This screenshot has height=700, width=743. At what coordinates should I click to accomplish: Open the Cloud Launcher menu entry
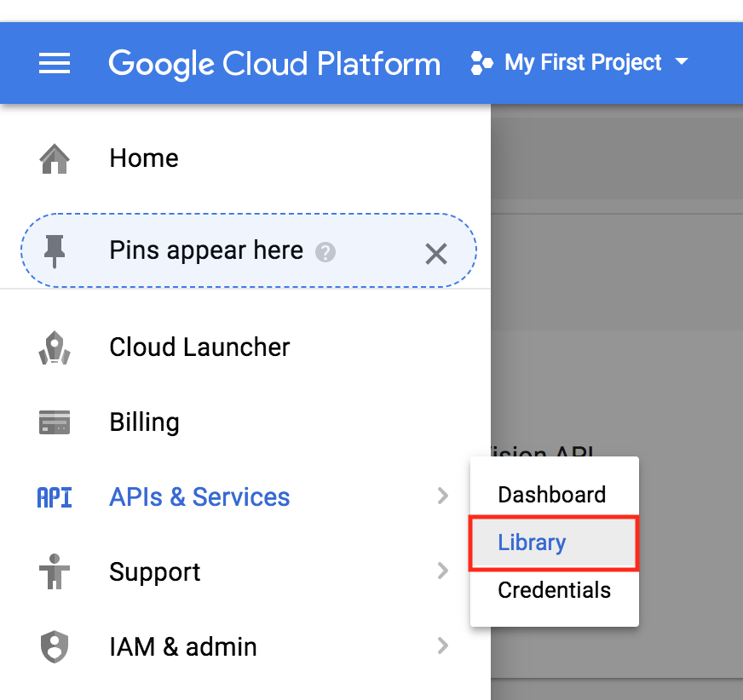[x=199, y=347]
